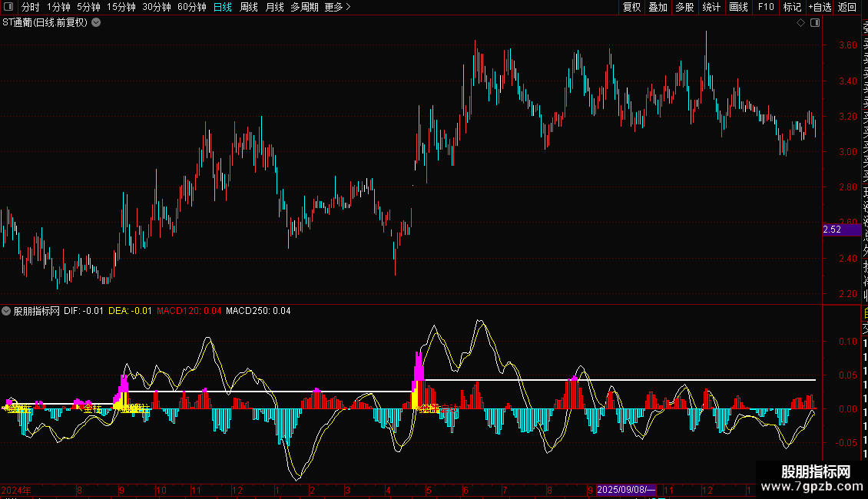The image size is (868, 499).
Task: Expand the 更多 periods menu
Action: point(337,7)
